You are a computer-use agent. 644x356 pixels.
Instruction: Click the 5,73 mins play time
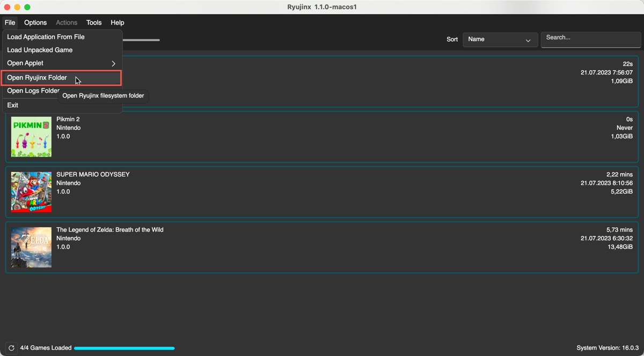pos(619,229)
